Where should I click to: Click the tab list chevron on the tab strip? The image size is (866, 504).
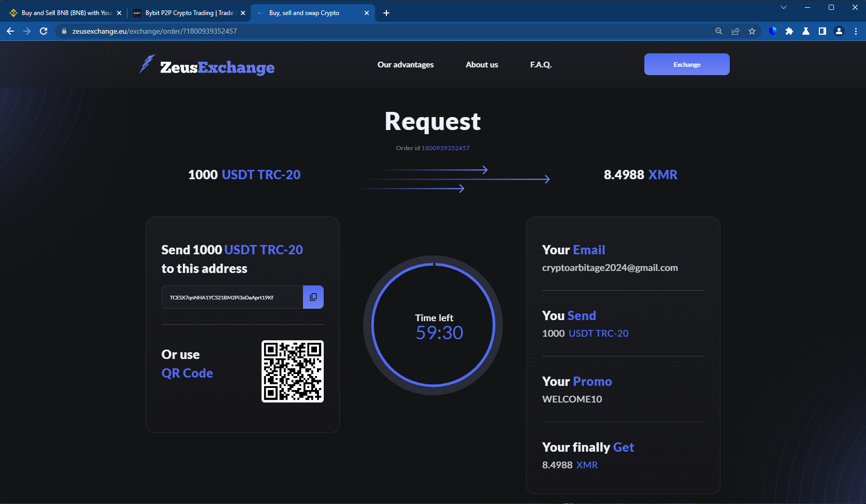coord(783,8)
